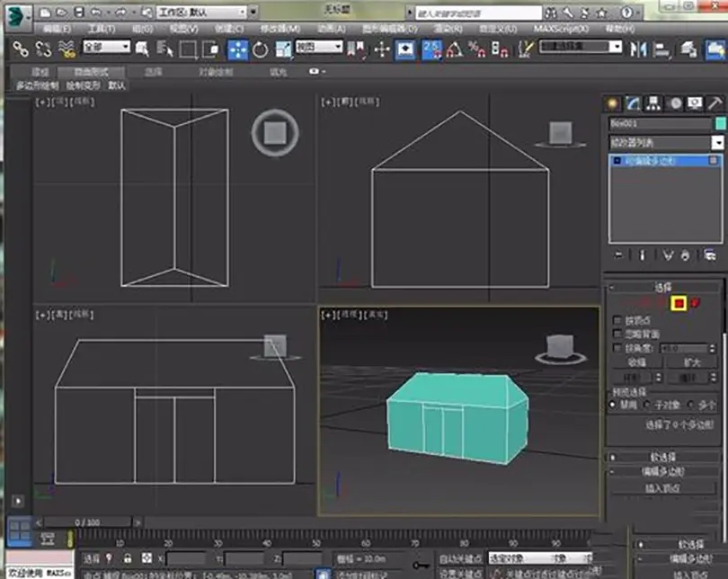Open the named selection sets dropdown
The height and width of the screenshot is (579, 728).
[581, 47]
